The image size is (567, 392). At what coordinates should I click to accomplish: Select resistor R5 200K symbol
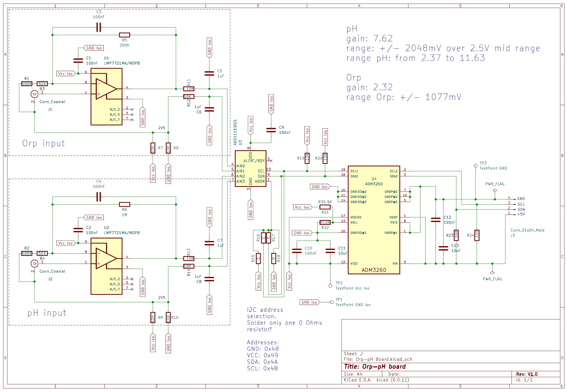pos(124,35)
